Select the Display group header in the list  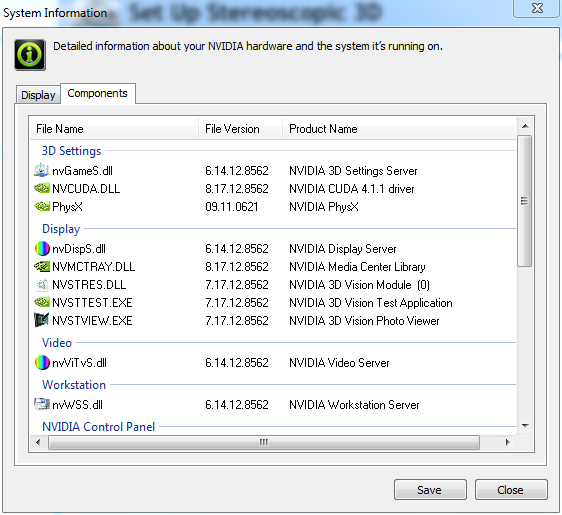click(x=61, y=229)
